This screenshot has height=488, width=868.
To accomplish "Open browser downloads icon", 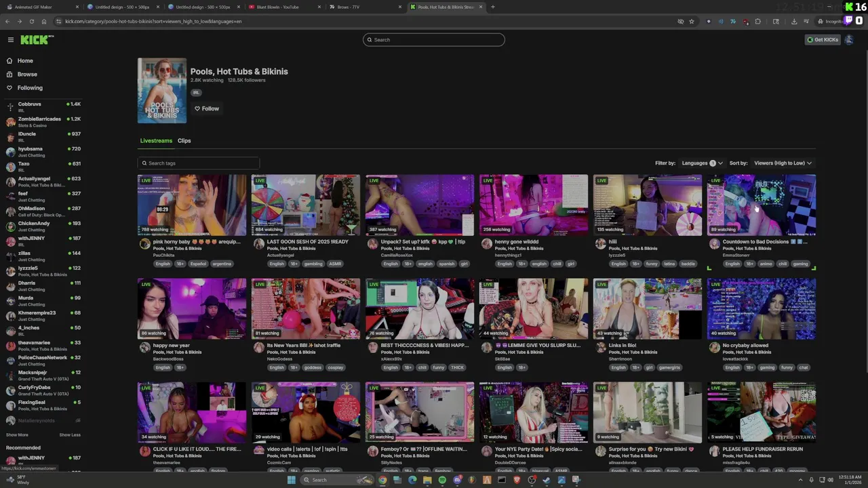I will pos(794,21).
